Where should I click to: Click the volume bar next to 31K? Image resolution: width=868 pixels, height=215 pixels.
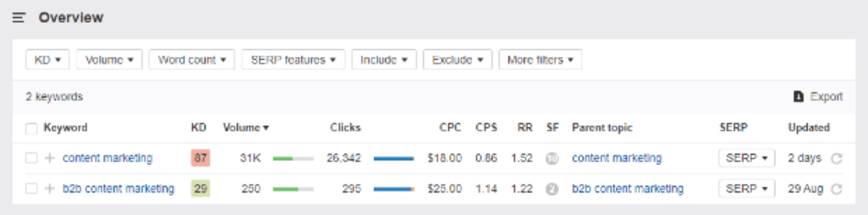pyautogui.click(x=293, y=158)
